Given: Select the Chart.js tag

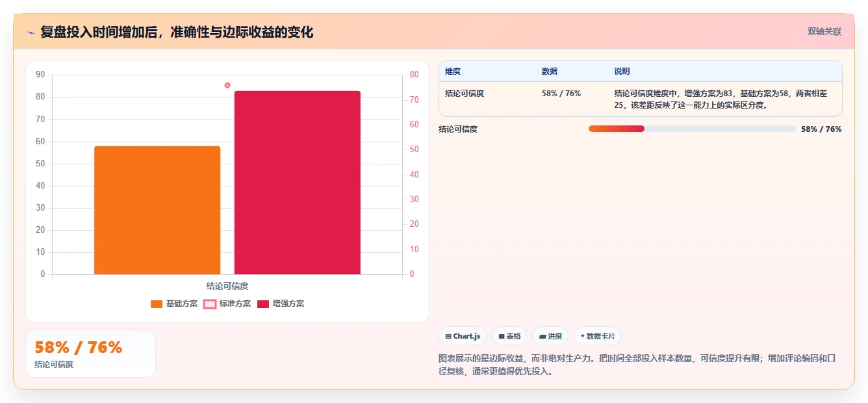Looking at the screenshot, I should [x=463, y=336].
